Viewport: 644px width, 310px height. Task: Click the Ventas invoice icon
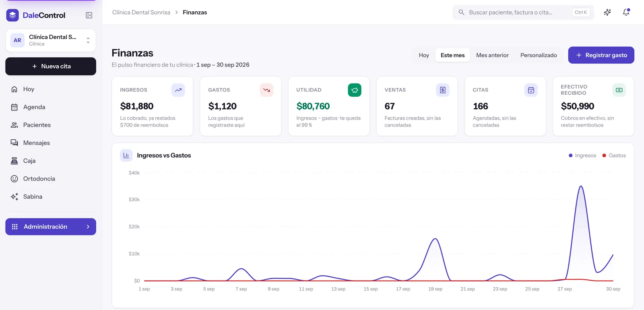(x=443, y=90)
